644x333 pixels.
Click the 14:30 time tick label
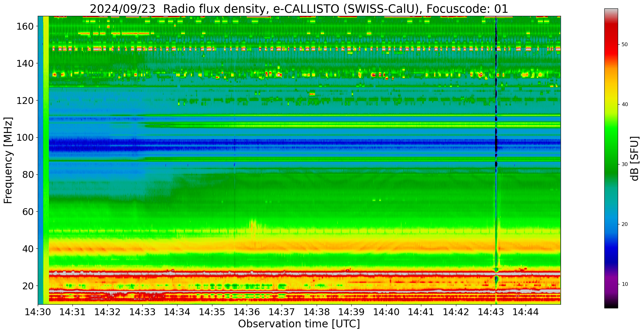coord(38,312)
